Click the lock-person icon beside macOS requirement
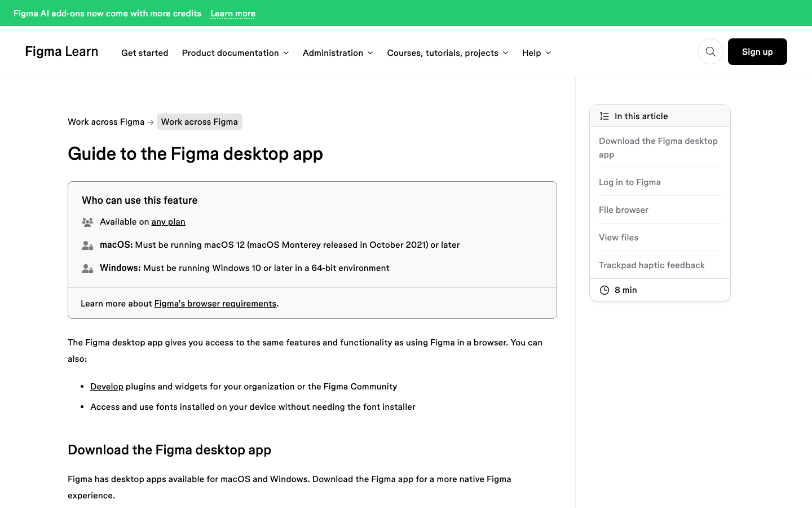This screenshot has height=508, width=812. (87, 246)
